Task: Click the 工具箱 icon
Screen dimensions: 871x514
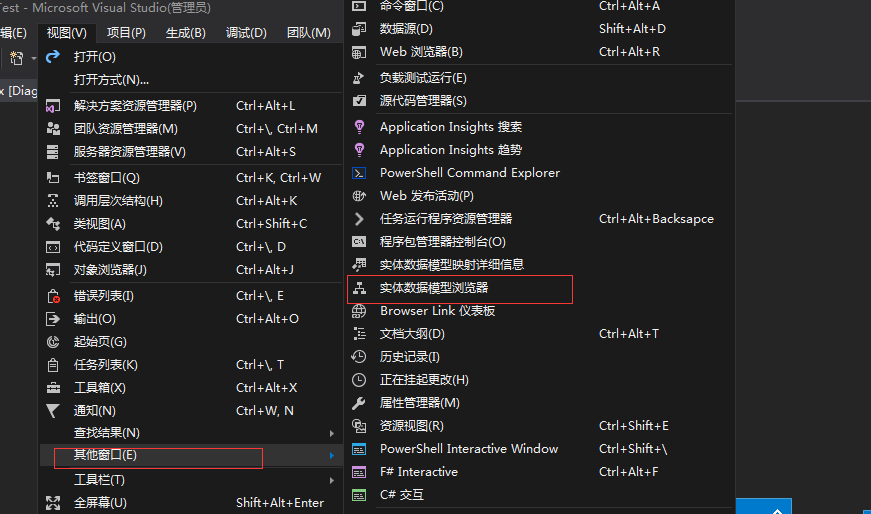Action: coord(53,388)
